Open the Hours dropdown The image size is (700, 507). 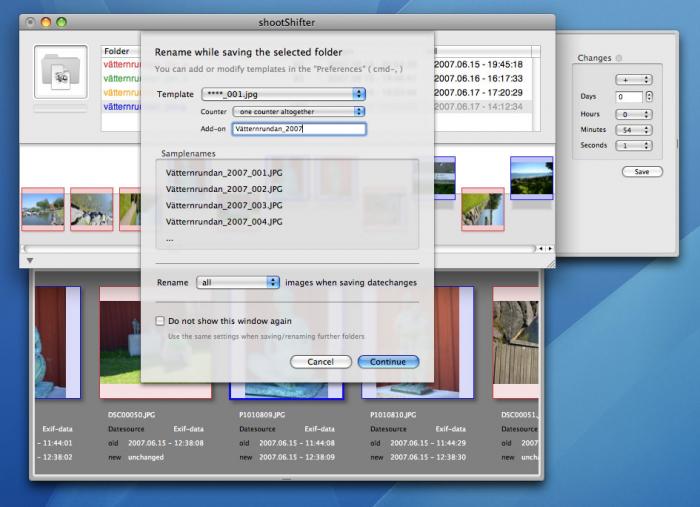[634, 114]
